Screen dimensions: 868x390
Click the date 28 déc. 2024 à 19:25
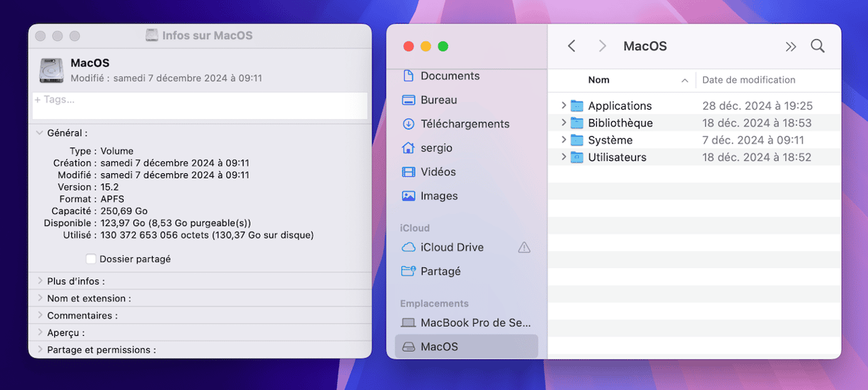tap(757, 106)
